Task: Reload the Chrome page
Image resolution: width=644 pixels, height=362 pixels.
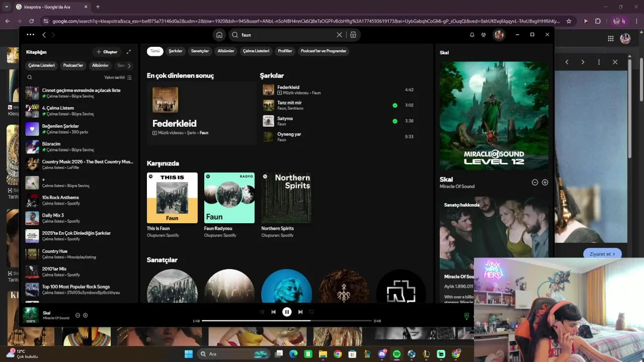Action: coord(31,21)
